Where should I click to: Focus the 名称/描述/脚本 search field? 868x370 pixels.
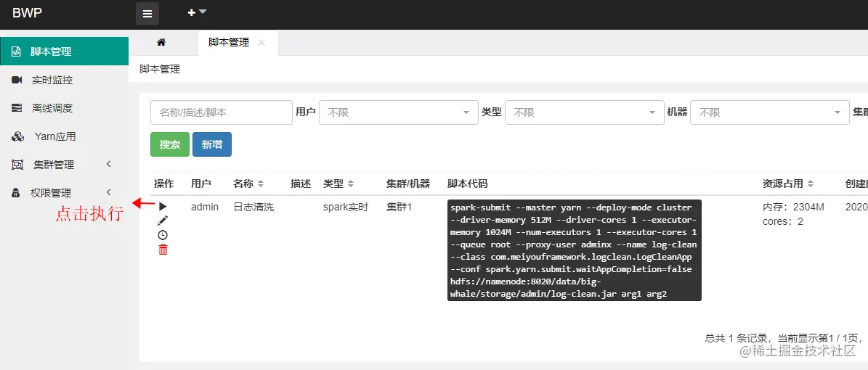point(221,112)
